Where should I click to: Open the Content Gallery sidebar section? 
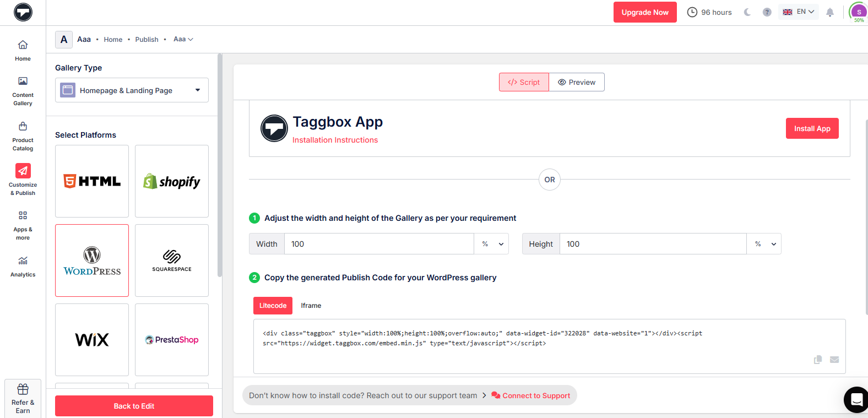[x=23, y=91]
